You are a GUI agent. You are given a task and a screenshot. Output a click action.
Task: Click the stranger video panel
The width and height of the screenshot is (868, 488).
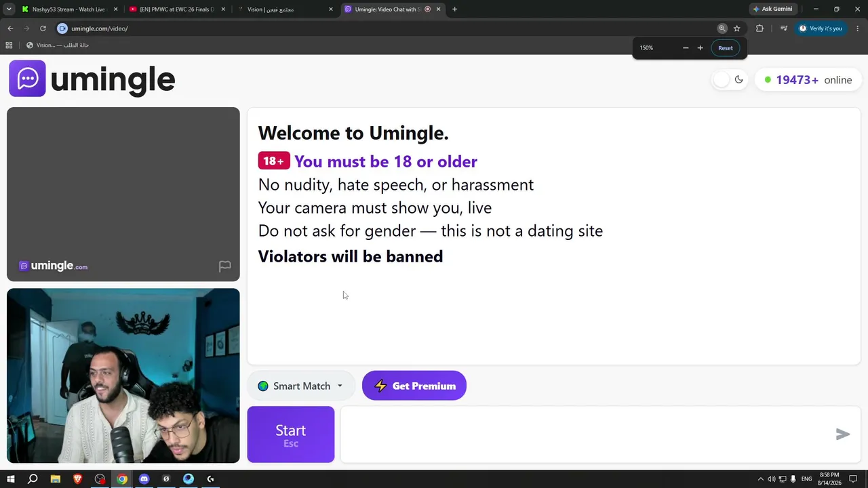point(123,194)
